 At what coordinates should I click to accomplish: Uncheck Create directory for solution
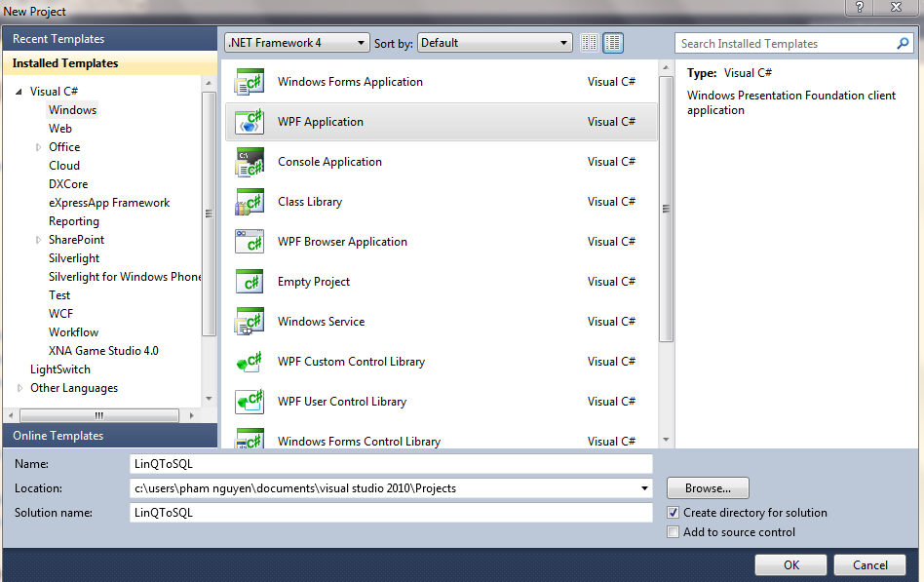pos(674,513)
